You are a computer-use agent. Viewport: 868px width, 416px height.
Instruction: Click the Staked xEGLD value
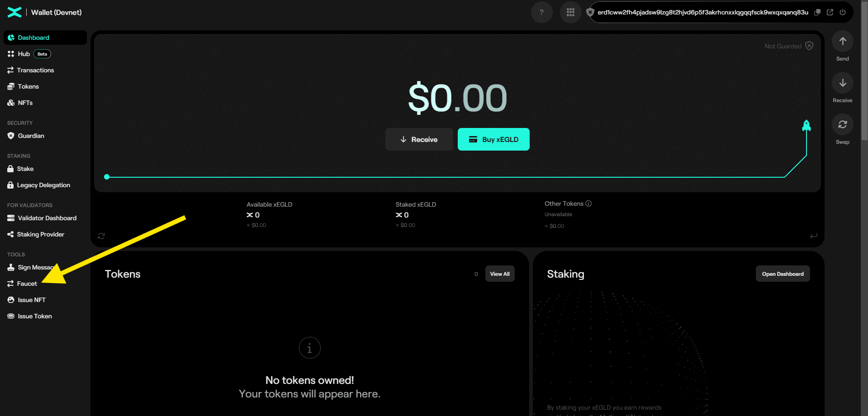point(402,215)
